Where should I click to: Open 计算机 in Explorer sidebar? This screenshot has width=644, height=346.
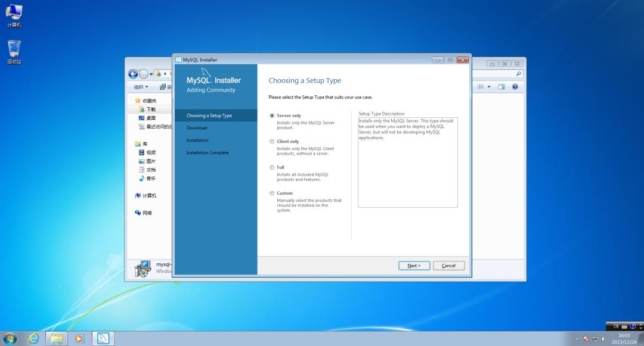tap(146, 195)
